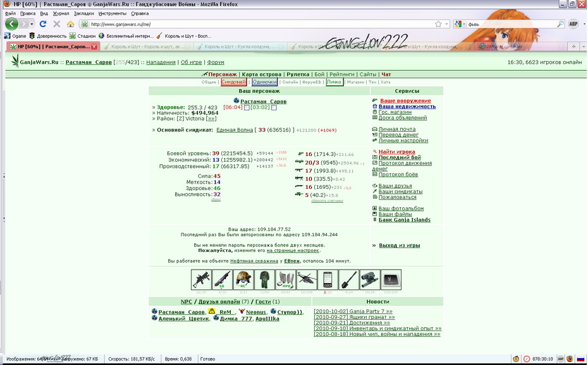Open the URL bar history dropdown
The width and height of the screenshot is (588, 365).
[x=446, y=24]
